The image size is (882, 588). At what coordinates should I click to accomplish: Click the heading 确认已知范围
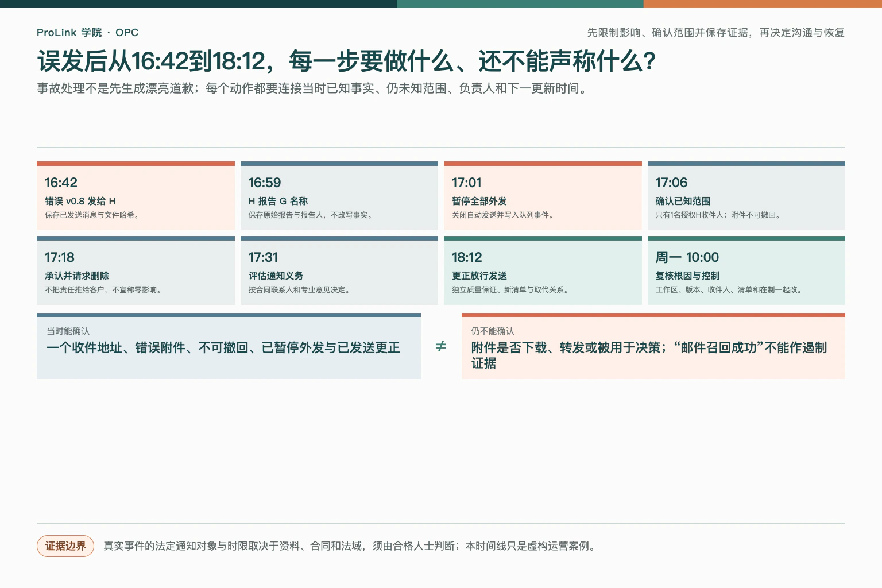[x=683, y=201]
